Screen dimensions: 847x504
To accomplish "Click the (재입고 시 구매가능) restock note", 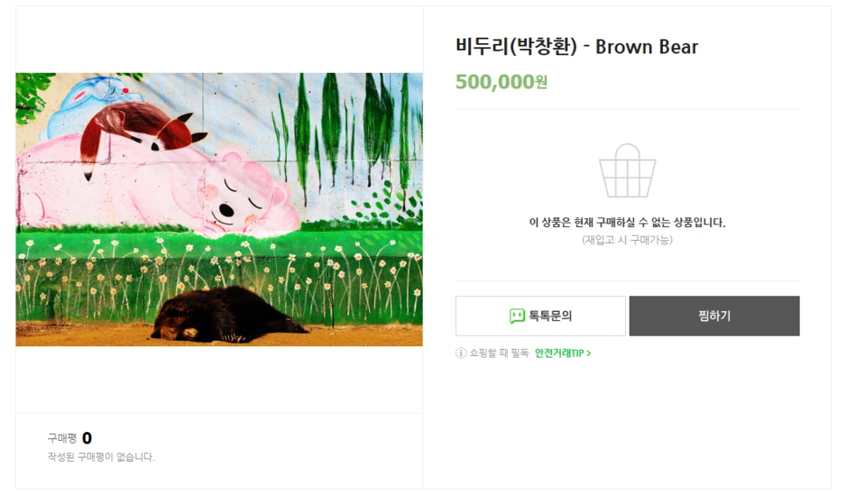I will click(x=627, y=240).
